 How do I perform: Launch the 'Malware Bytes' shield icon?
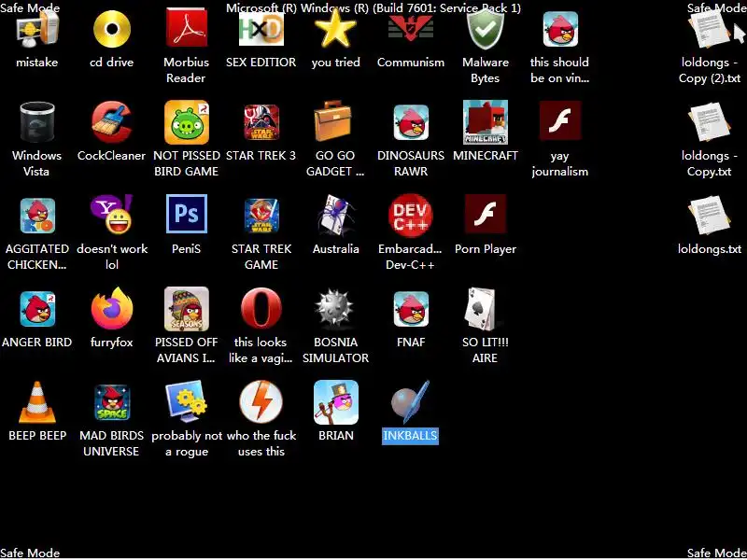pyautogui.click(x=485, y=30)
